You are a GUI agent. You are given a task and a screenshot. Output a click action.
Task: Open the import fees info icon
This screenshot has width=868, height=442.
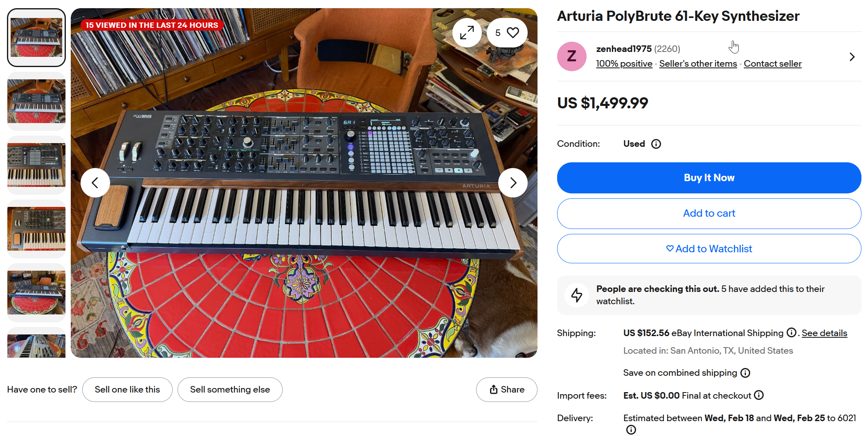pos(759,395)
